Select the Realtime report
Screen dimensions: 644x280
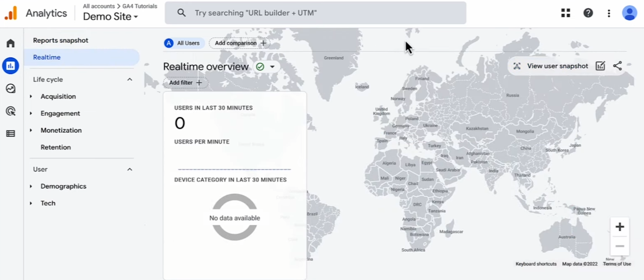coord(81,57)
